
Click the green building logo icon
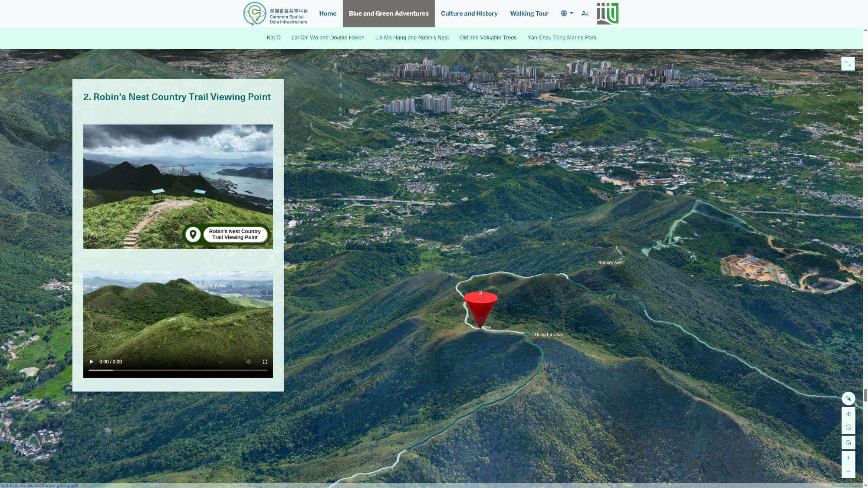(x=607, y=13)
